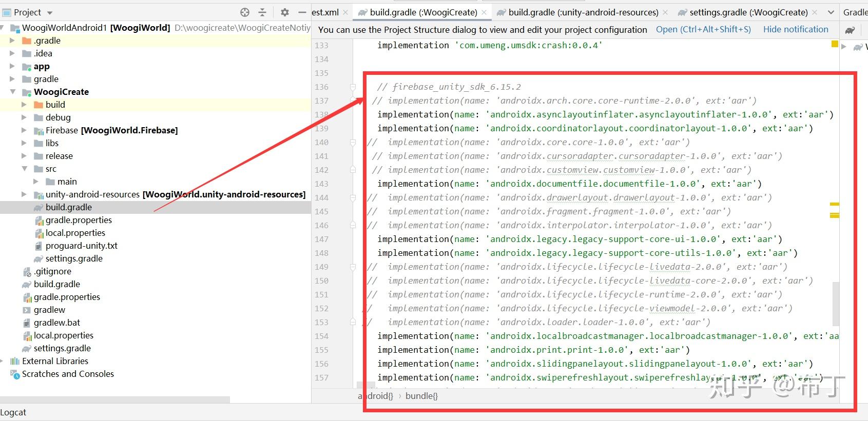Open the Logcat tool window tab
Screen dimensions: 868x421
point(13,412)
